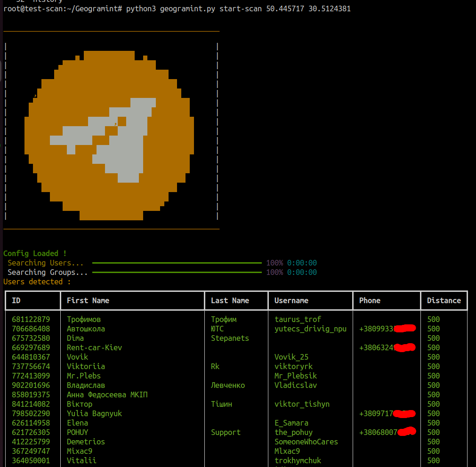Click last name 'Rk'
The height and width of the screenshot is (467, 476).
[215, 366]
